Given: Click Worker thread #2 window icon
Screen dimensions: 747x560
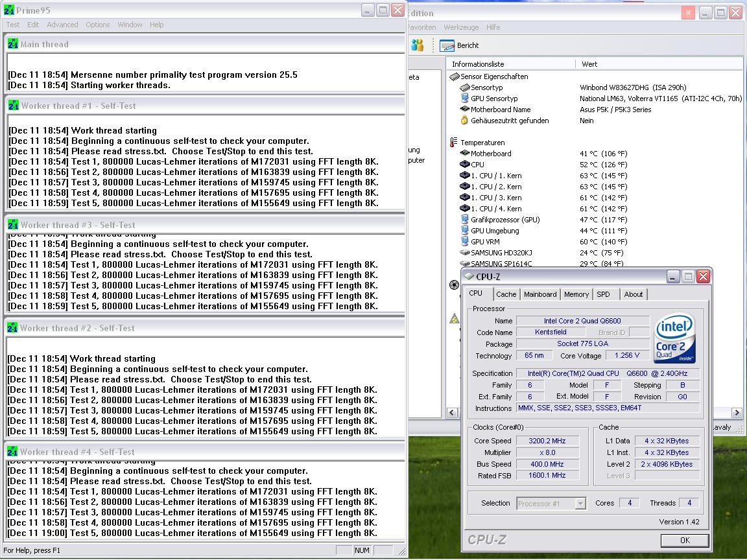Looking at the screenshot, I should [12, 328].
